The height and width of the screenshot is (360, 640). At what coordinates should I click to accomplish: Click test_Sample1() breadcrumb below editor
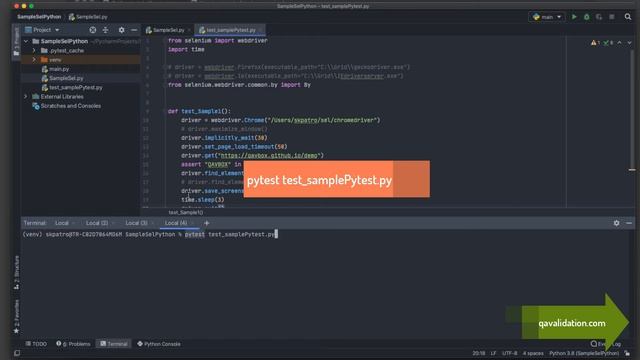click(x=186, y=212)
